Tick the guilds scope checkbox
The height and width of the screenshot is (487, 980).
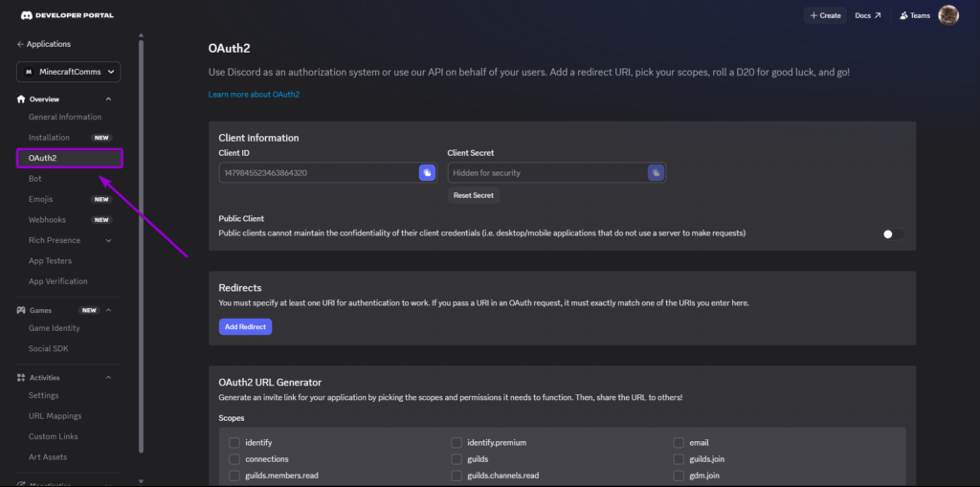click(x=457, y=459)
